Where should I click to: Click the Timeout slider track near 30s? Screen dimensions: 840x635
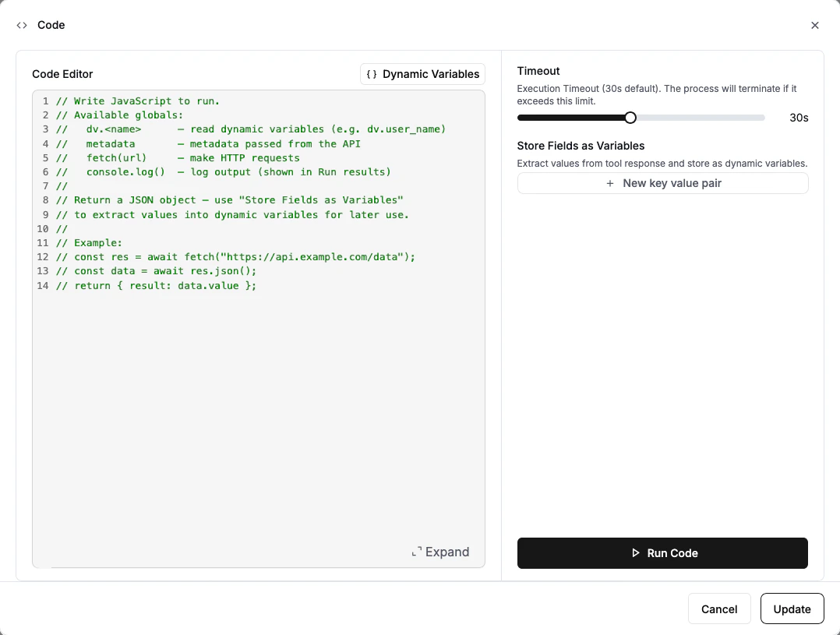point(740,118)
